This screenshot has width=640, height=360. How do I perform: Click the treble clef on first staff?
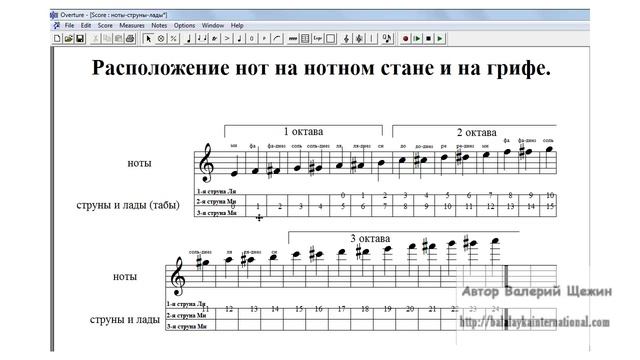click(x=207, y=163)
